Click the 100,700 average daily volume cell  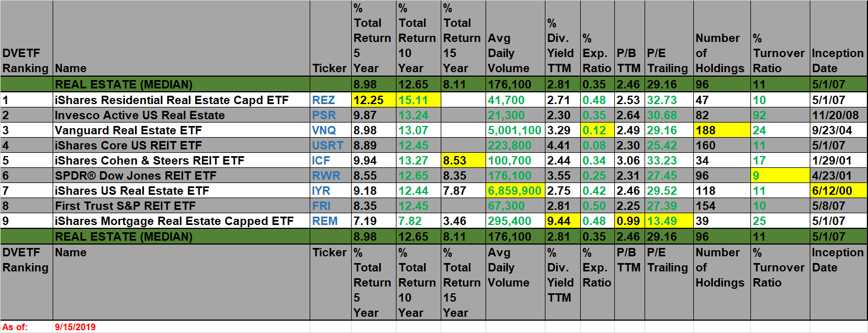coord(515,161)
